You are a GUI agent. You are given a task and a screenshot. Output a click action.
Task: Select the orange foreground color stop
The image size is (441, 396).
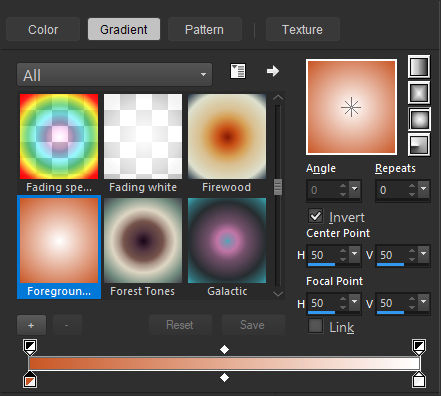[30, 380]
